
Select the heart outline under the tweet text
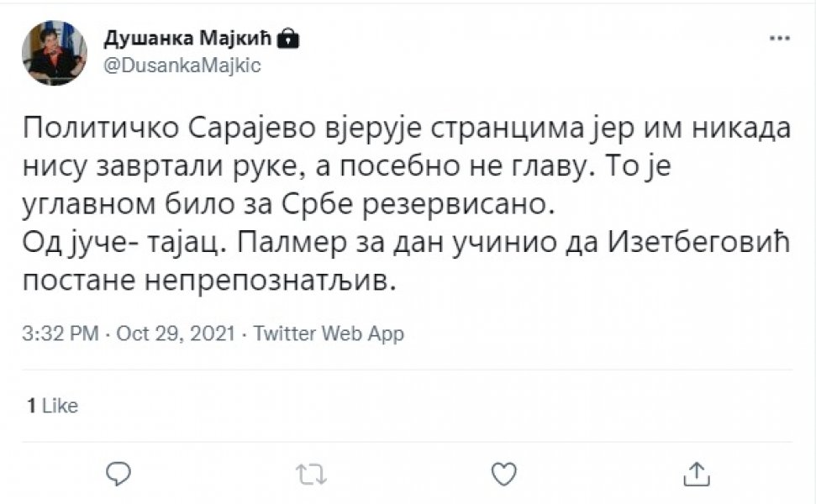505,473
